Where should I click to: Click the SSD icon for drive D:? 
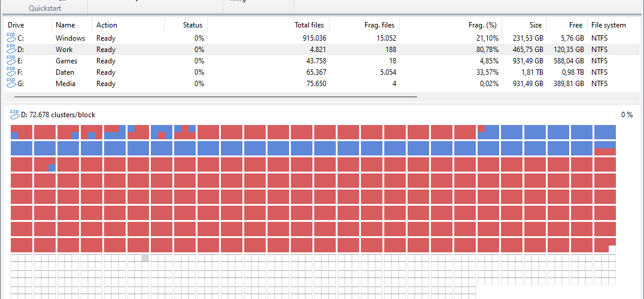point(11,49)
